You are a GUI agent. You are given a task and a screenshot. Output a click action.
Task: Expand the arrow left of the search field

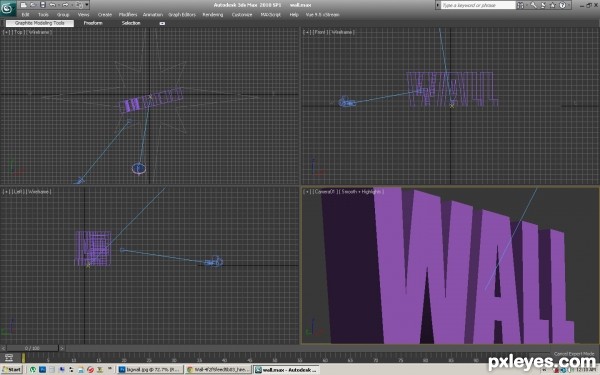(x=438, y=5)
